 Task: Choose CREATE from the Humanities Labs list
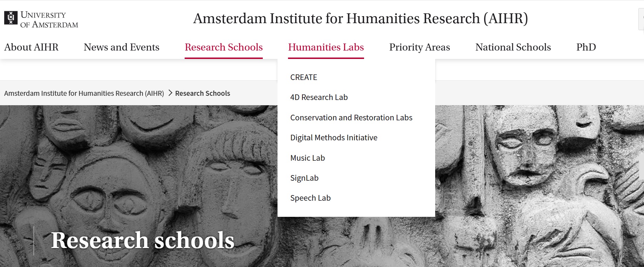pos(303,78)
